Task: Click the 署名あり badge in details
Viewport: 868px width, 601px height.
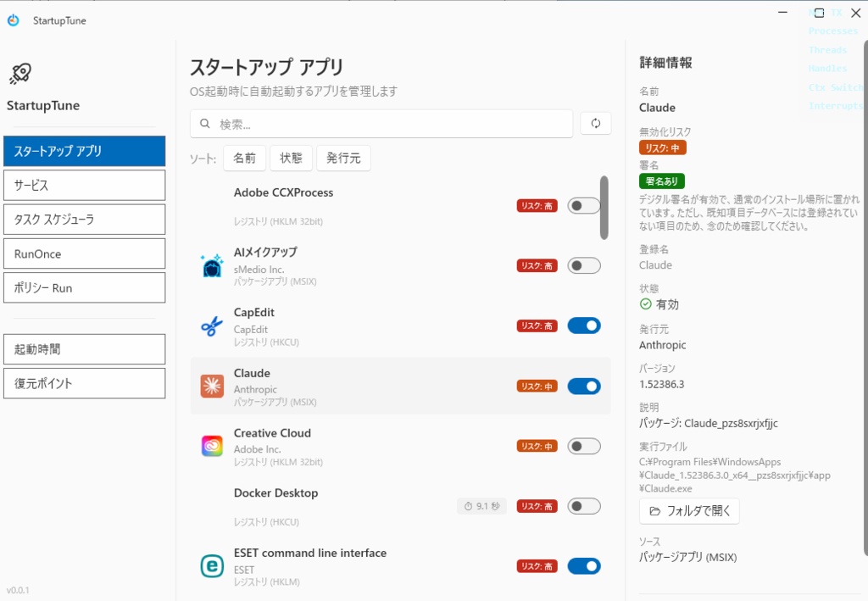Action: tap(662, 181)
